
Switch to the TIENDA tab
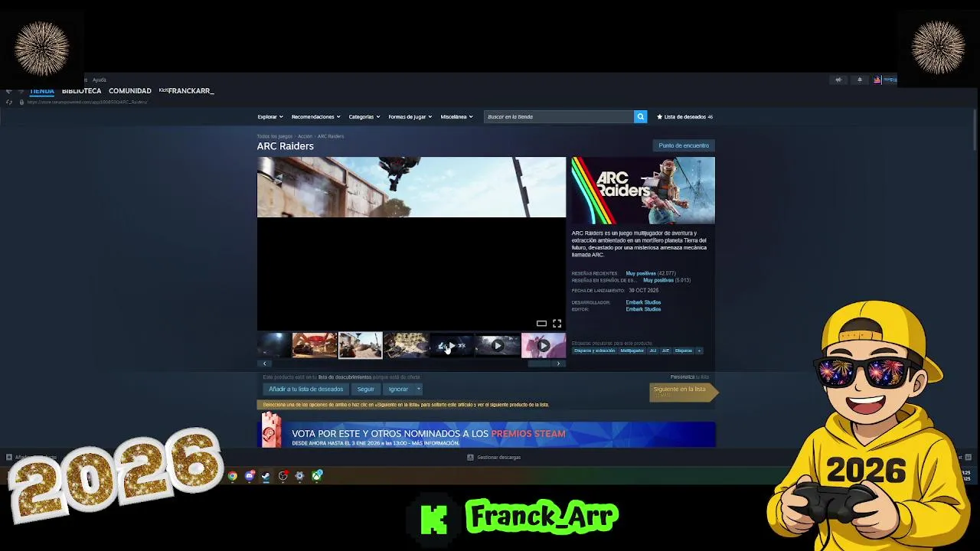[x=41, y=91]
